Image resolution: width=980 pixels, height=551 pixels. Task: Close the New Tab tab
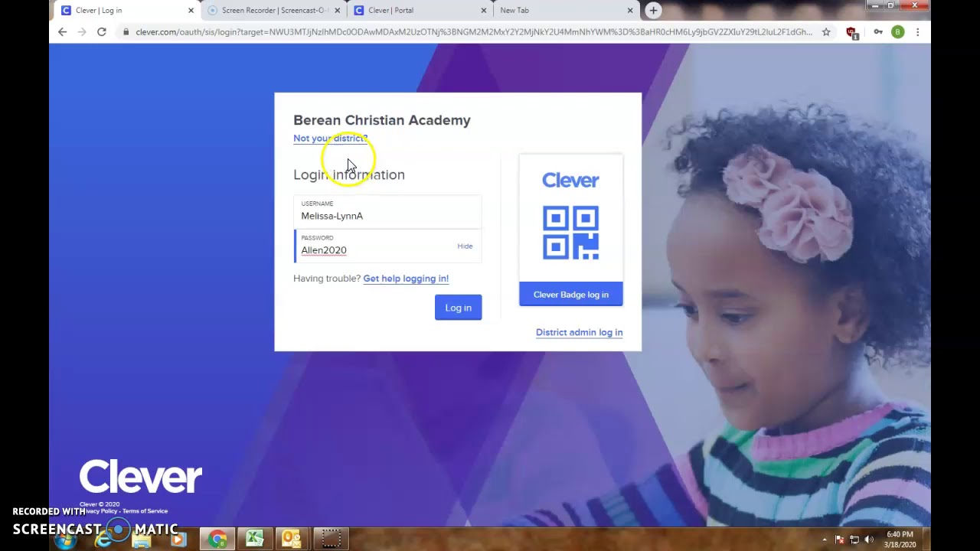pyautogui.click(x=630, y=11)
